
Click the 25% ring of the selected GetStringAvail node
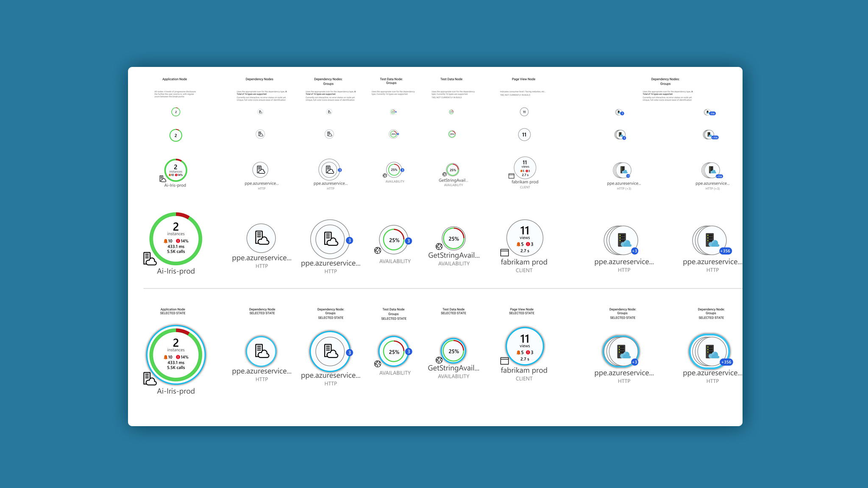pyautogui.click(x=453, y=351)
